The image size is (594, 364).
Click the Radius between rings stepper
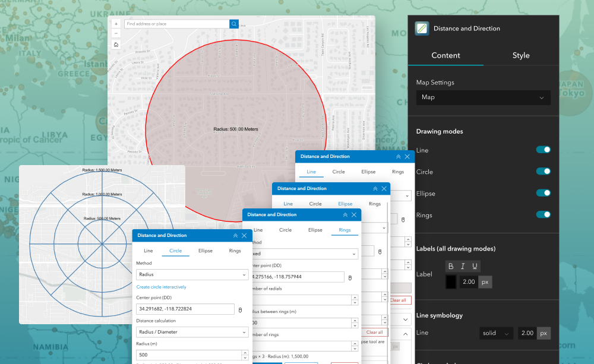(x=355, y=323)
